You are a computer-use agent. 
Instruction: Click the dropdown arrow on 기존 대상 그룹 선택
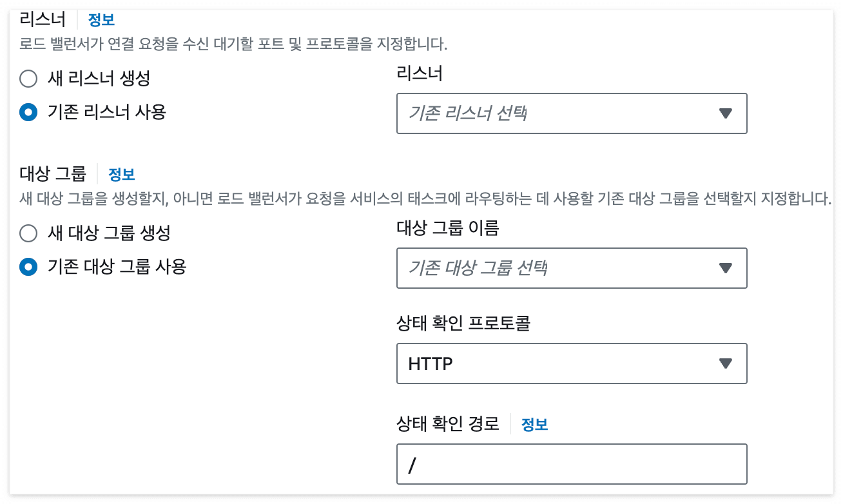coord(725,268)
